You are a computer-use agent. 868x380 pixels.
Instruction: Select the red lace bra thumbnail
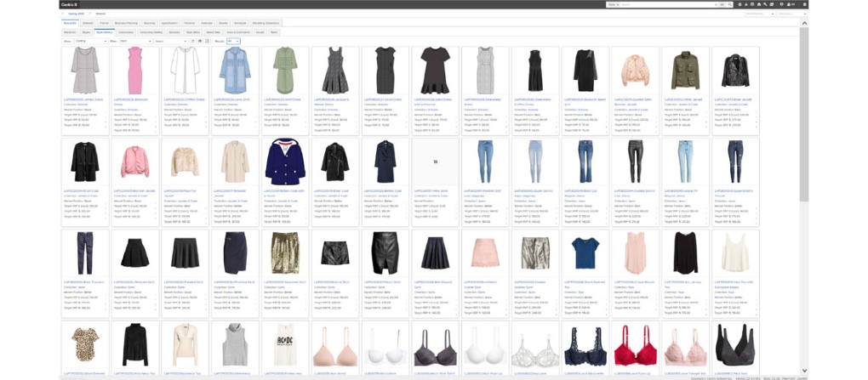tap(636, 345)
